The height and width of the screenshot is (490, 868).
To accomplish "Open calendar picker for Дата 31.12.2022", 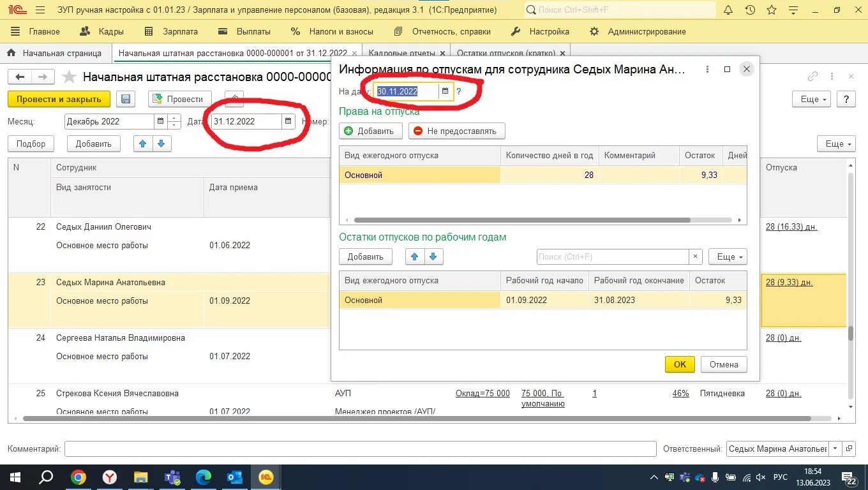I will 288,121.
